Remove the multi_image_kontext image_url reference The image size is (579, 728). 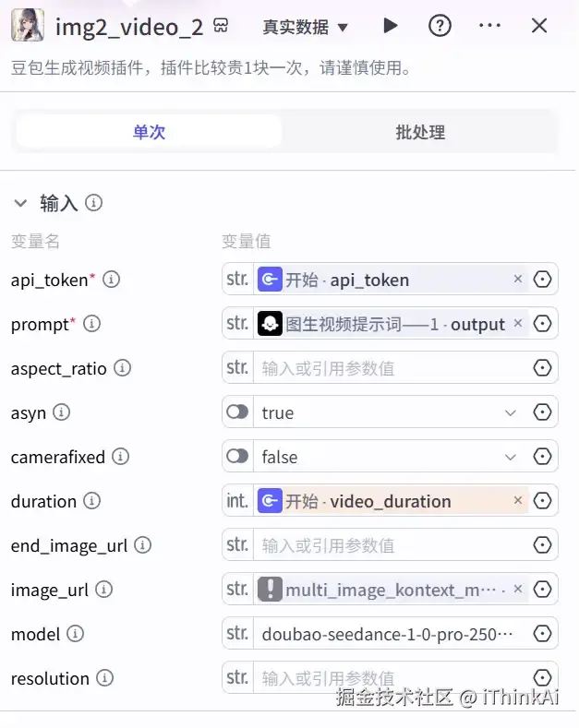(x=517, y=589)
